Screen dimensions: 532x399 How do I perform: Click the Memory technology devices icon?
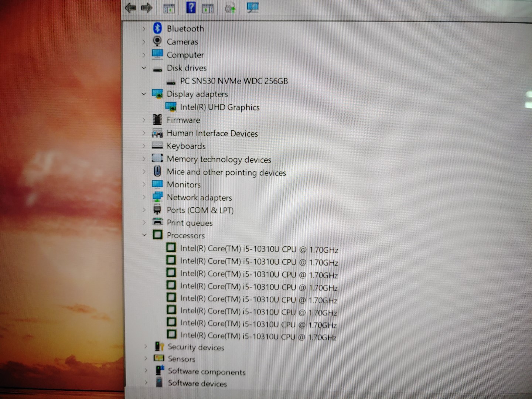(157, 158)
